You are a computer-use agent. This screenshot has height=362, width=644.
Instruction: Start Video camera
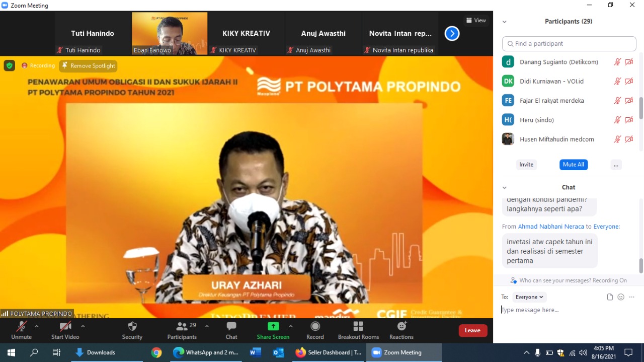(65, 330)
